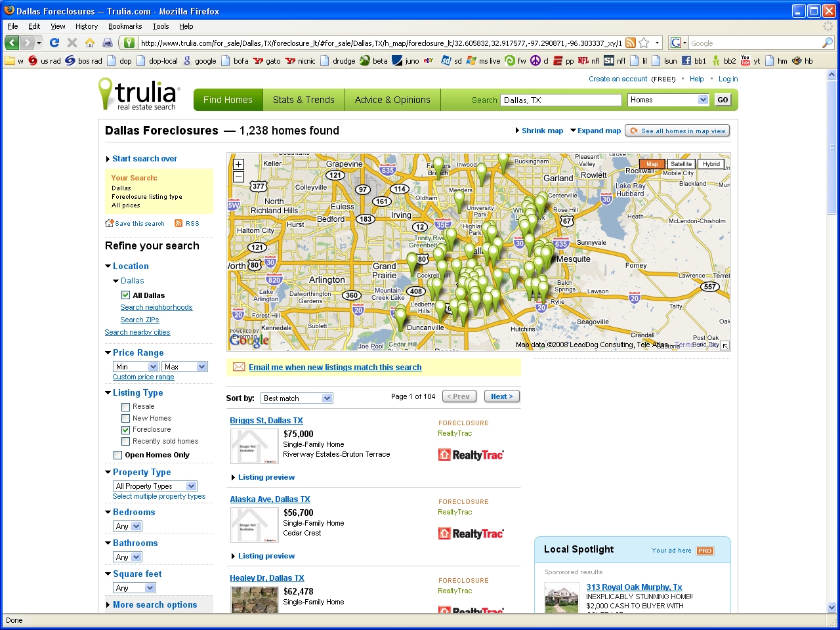Click the GO search button
This screenshot has height=630, width=840.
pyautogui.click(x=723, y=100)
